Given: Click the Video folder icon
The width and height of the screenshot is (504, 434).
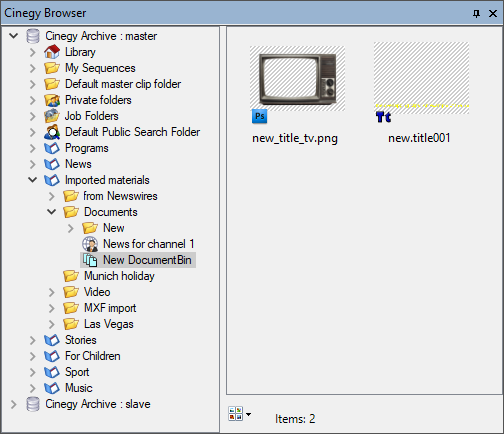Looking at the screenshot, I should [71, 292].
